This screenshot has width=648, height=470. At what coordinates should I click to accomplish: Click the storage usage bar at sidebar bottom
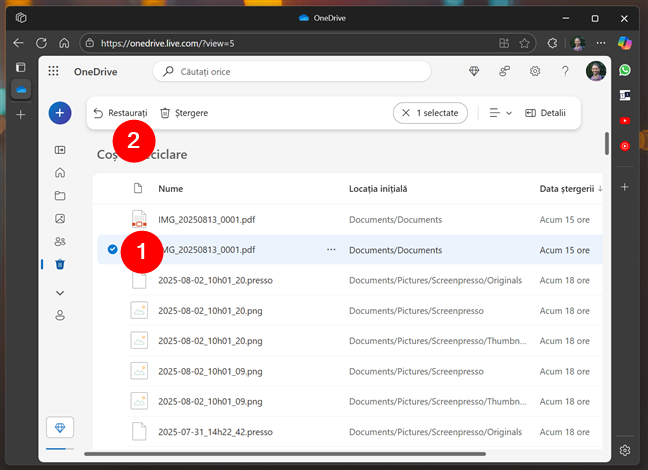[x=60, y=449]
